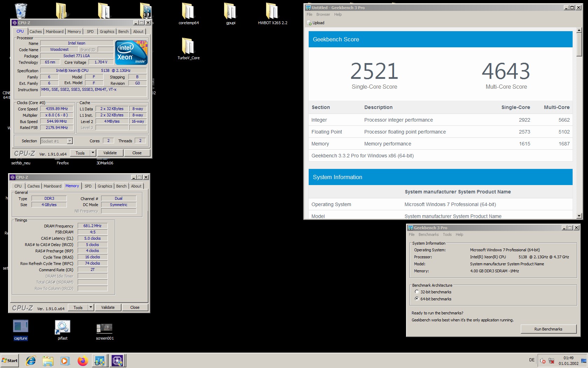The width and height of the screenshot is (588, 368).
Task: Click Close button in Memory CPU-Z window
Action: coord(135,307)
